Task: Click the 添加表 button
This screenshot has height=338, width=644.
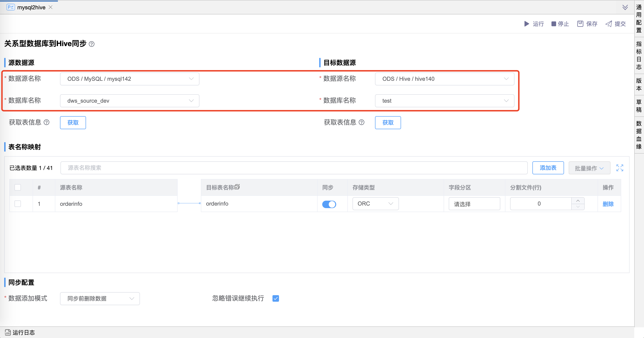Action: point(548,168)
